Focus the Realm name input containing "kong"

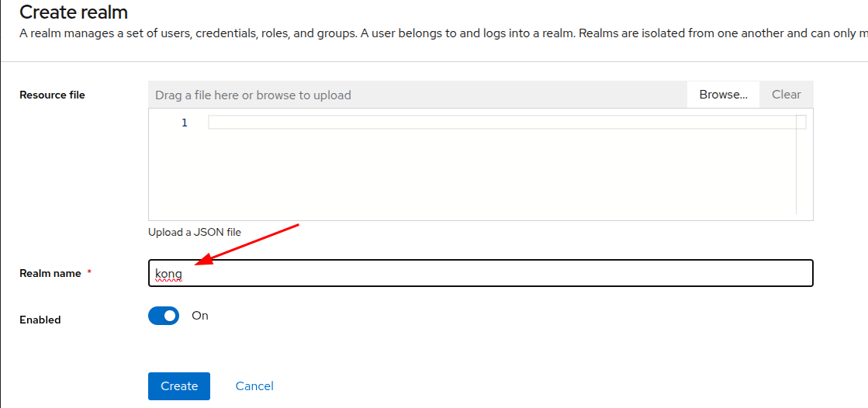(x=481, y=273)
